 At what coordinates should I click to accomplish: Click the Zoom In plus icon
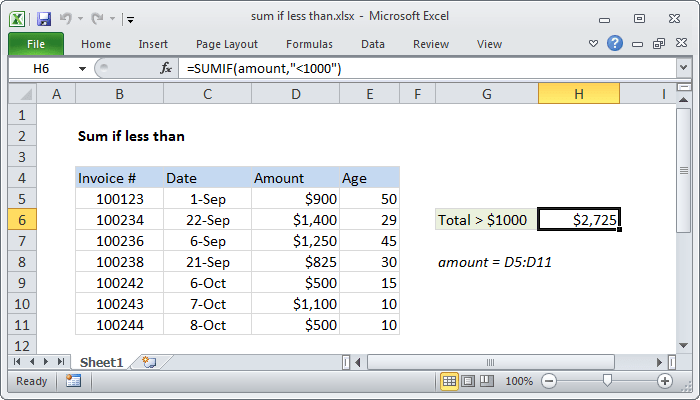[x=665, y=381]
